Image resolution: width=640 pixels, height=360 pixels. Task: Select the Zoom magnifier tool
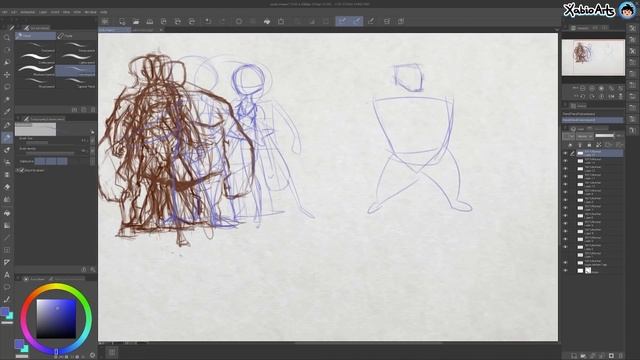pyautogui.click(x=7, y=37)
